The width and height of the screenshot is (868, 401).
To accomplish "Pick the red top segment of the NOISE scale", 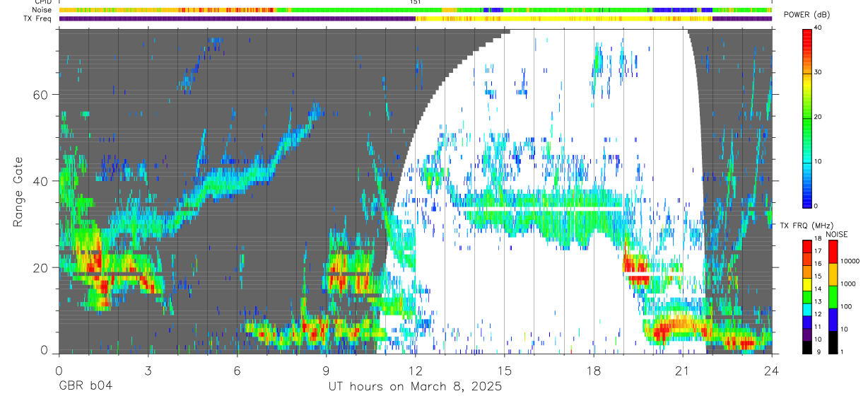I will [x=833, y=251].
